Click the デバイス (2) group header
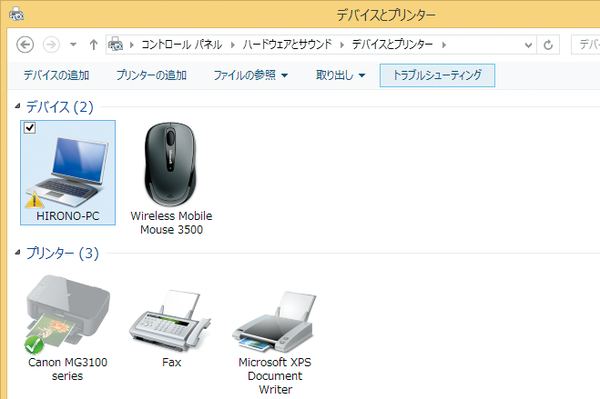600x399 pixels. 59,107
